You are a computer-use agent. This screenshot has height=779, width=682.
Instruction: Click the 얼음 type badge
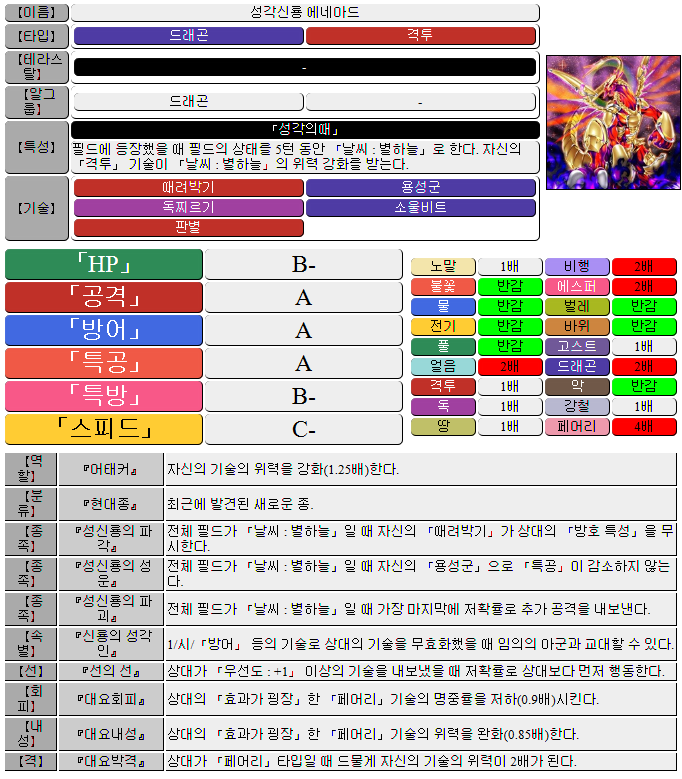coord(443,367)
